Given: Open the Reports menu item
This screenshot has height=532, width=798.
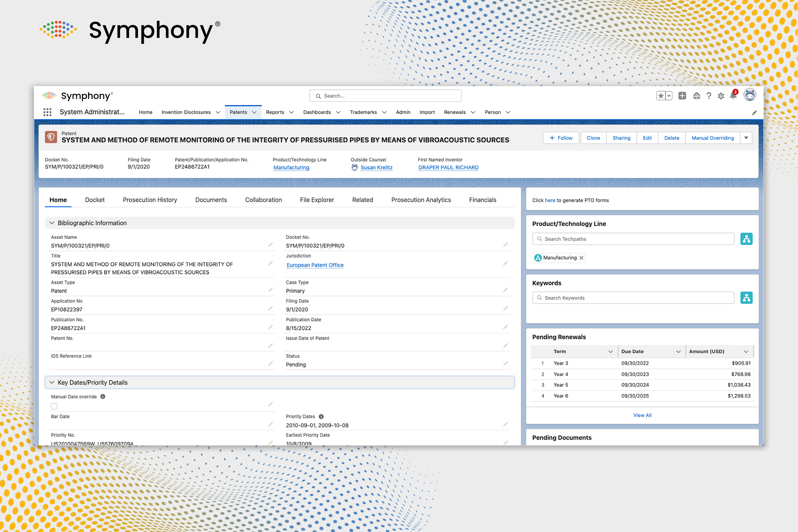Looking at the screenshot, I should point(275,112).
